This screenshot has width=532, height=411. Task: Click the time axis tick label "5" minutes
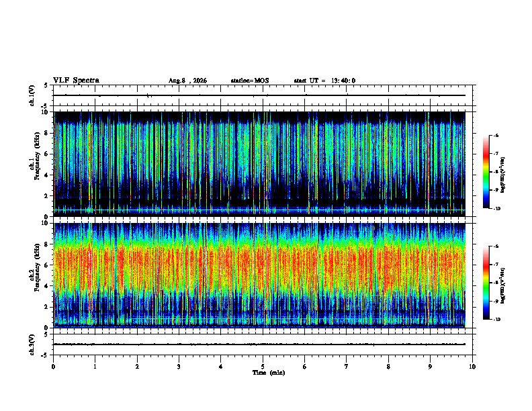[263, 367]
